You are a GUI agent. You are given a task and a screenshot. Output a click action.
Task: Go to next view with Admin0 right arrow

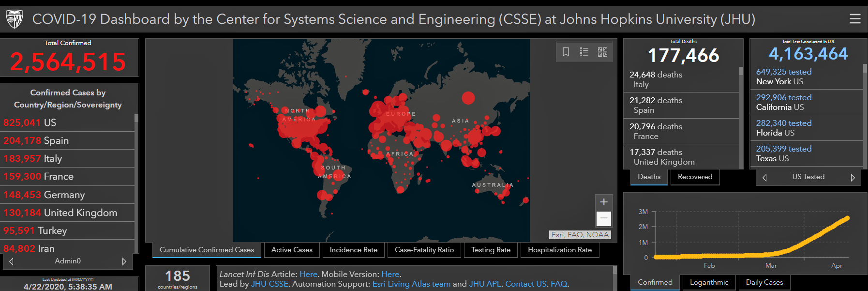point(124,261)
